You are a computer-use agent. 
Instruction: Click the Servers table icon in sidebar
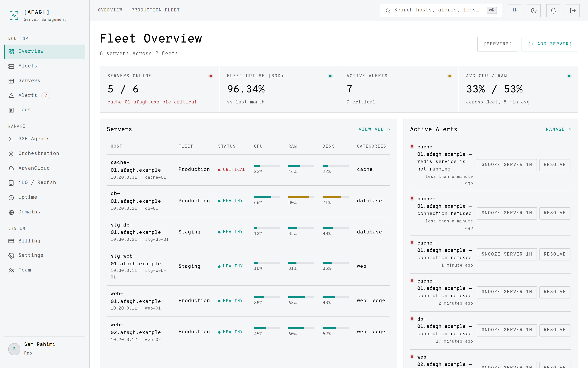click(11, 81)
